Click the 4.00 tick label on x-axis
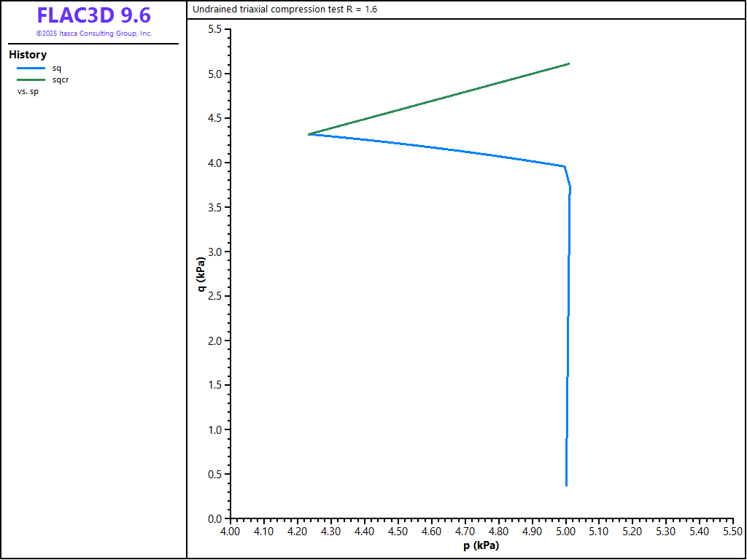This screenshot has width=747, height=560. click(x=230, y=532)
